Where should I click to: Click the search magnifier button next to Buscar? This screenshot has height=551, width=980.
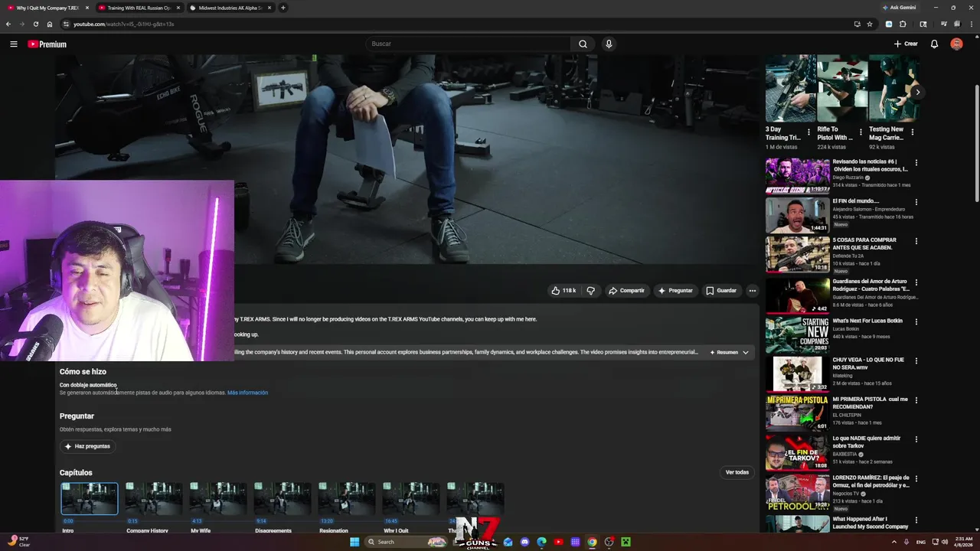click(583, 44)
